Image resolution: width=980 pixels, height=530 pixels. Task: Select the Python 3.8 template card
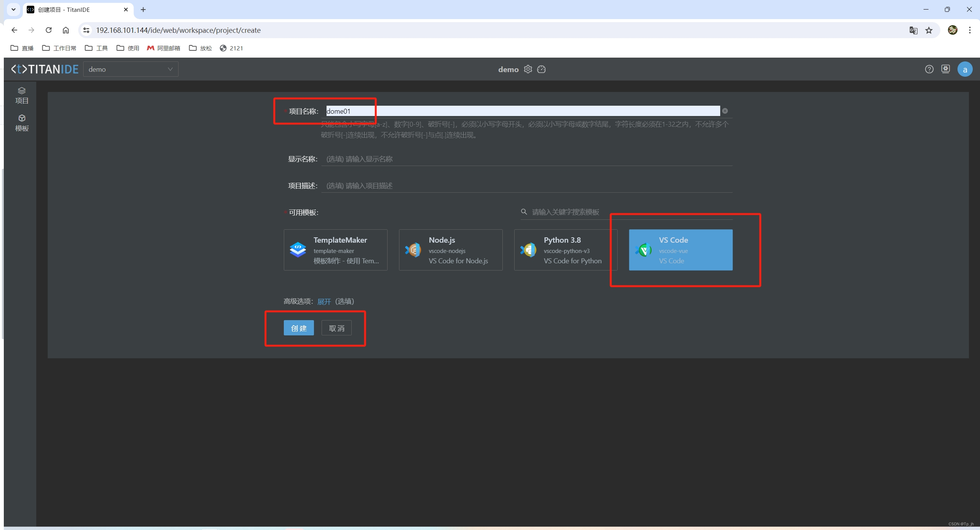[x=565, y=250]
